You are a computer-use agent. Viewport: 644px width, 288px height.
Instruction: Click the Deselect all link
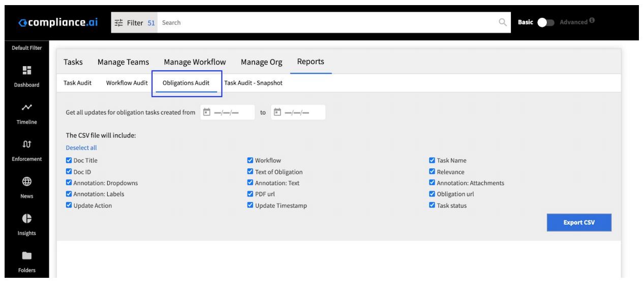(81, 148)
